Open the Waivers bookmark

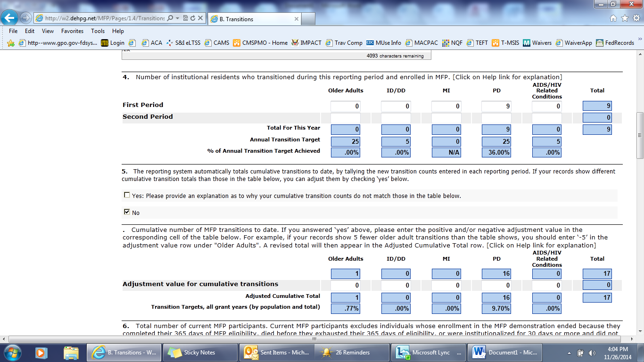537,43
